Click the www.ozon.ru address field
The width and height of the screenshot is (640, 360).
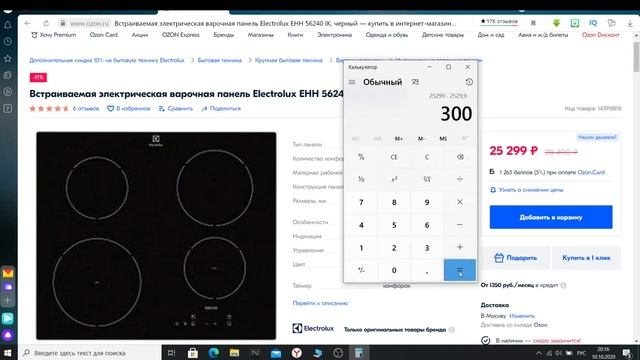coord(89,23)
